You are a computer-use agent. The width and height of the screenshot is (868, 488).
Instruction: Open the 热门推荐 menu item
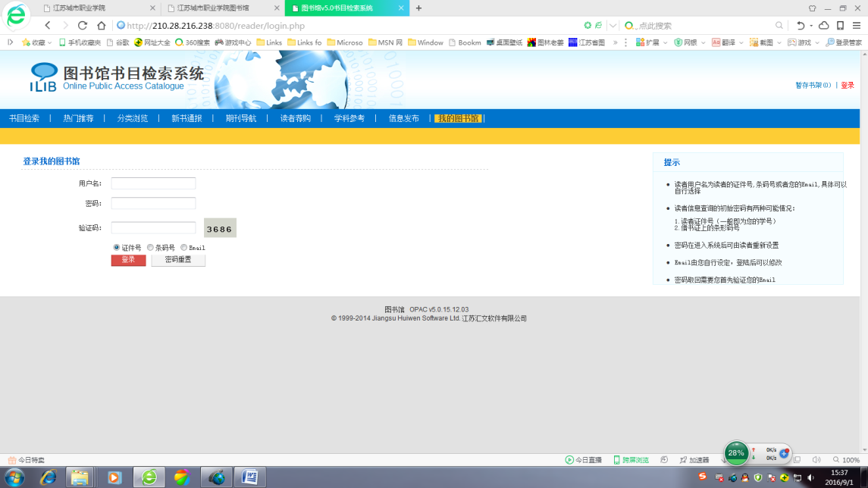[x=78, y=118]
